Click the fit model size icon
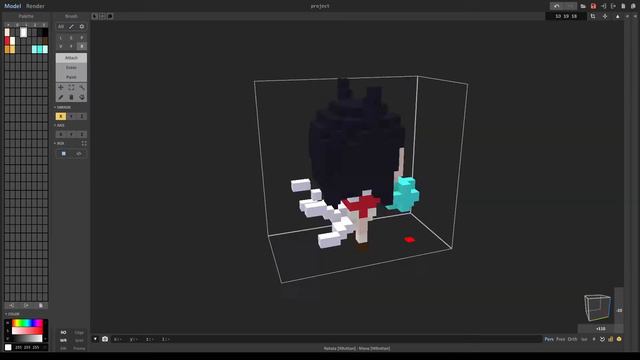 605,16
